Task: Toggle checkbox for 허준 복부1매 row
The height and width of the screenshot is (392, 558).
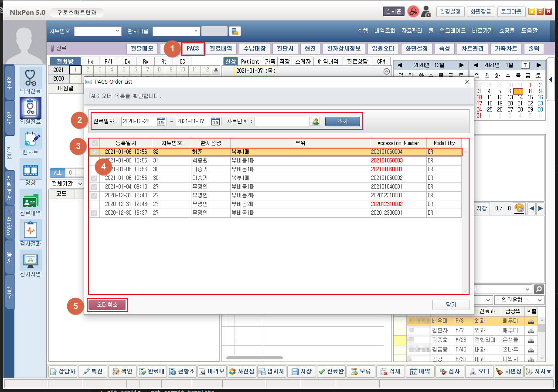Action: click(94, 152)
